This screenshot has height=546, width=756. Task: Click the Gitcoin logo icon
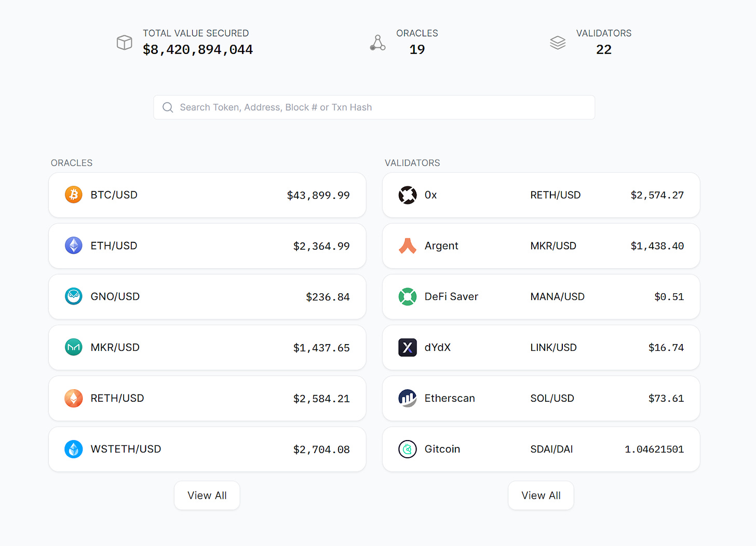point(408,449)
